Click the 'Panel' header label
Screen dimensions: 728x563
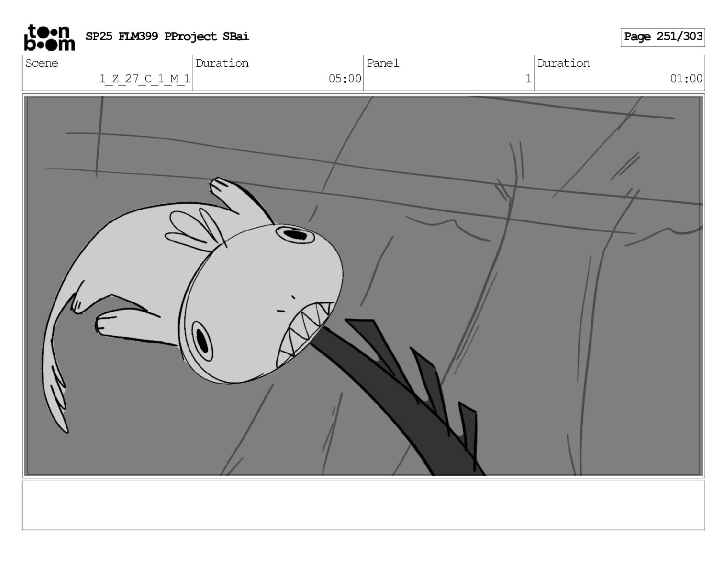(383, 63)
